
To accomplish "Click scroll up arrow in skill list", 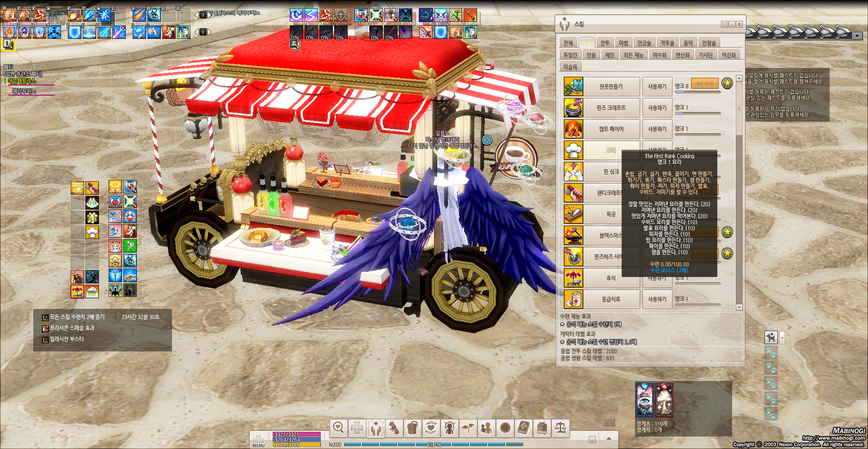I will (739, 79).
